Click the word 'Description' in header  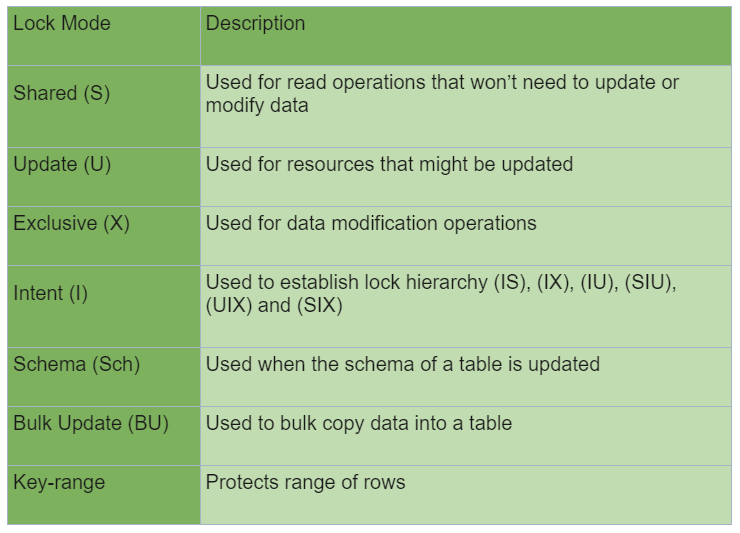tap(255, 24)
